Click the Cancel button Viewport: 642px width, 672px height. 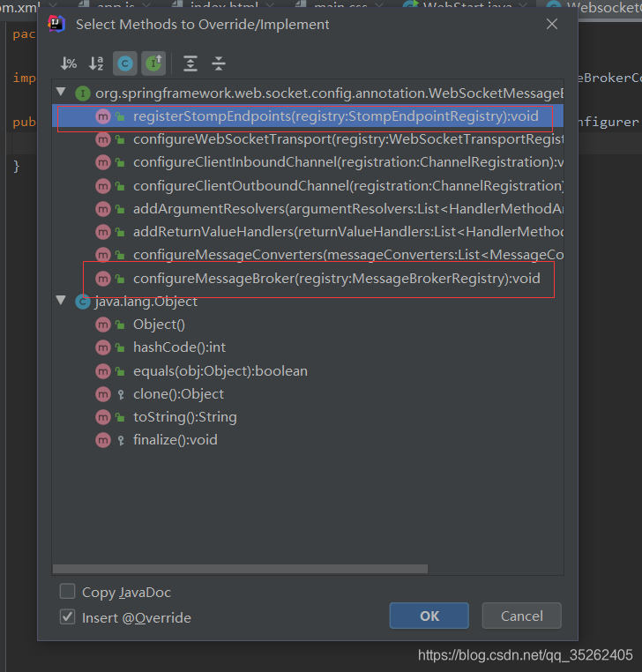point(521,616)
